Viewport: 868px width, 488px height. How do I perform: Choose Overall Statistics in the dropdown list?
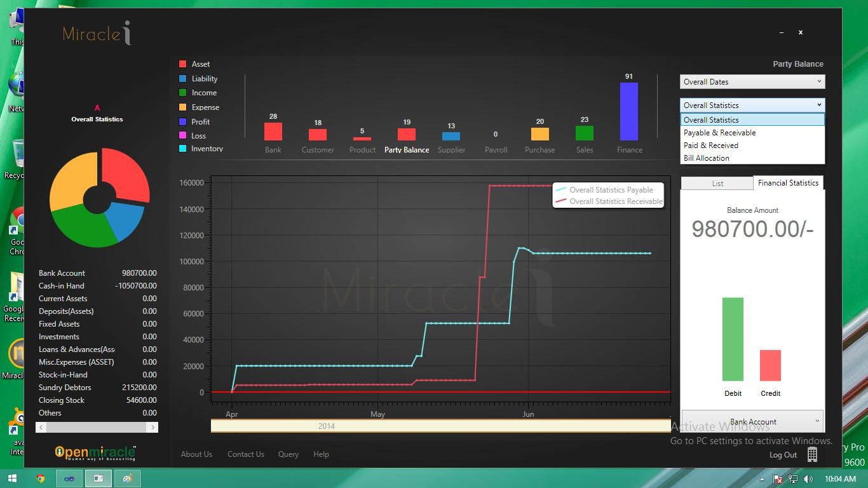[752, 119]
